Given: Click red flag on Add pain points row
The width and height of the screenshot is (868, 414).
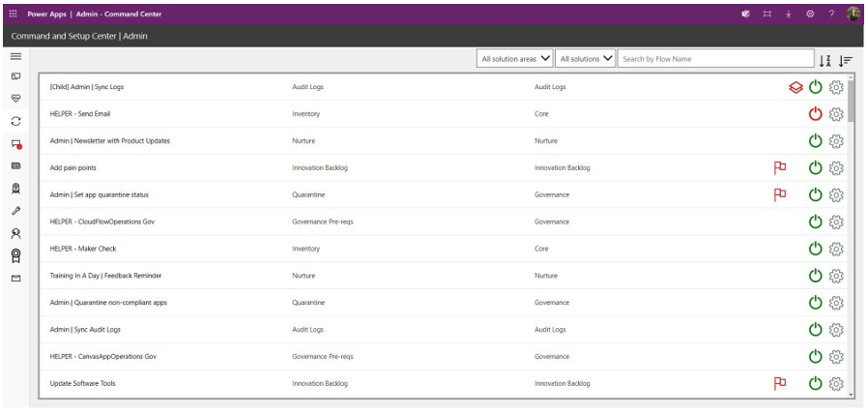Looking at the screenshot, I should tap(779, 167).
